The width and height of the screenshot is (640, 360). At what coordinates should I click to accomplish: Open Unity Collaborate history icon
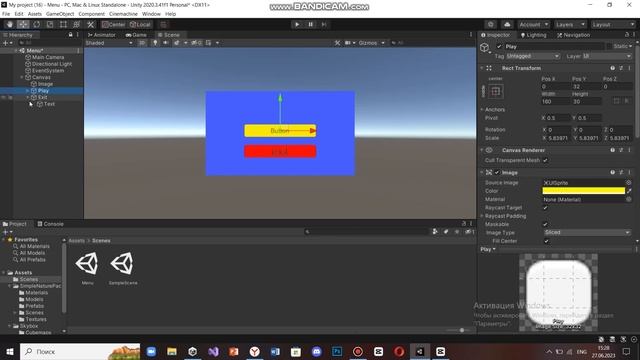491,24
